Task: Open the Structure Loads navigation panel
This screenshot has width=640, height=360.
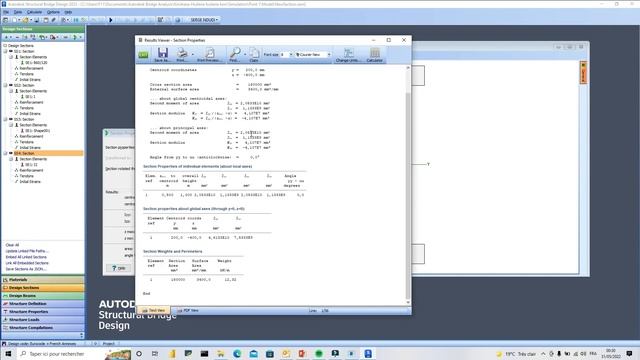Action: 42,320
